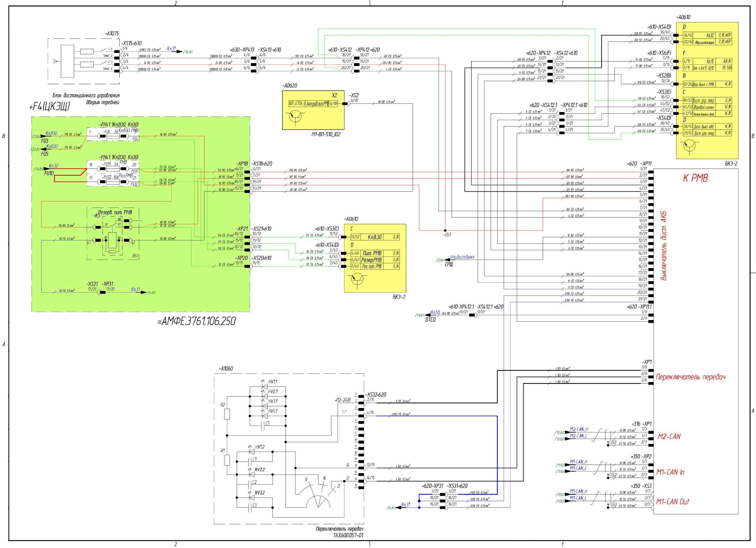Select the '-XS15=630' connector label
Screen dimensions: 756x548
coord(131,43)
